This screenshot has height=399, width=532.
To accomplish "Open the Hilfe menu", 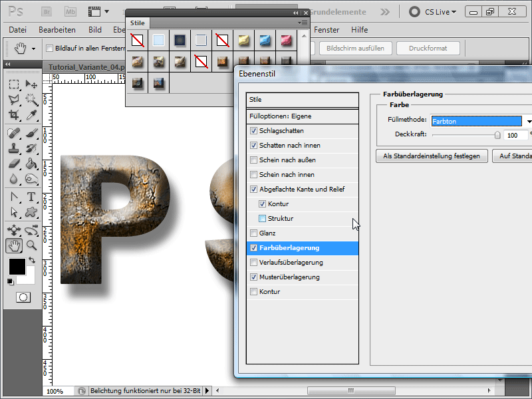I will click(x=359, y=30).
